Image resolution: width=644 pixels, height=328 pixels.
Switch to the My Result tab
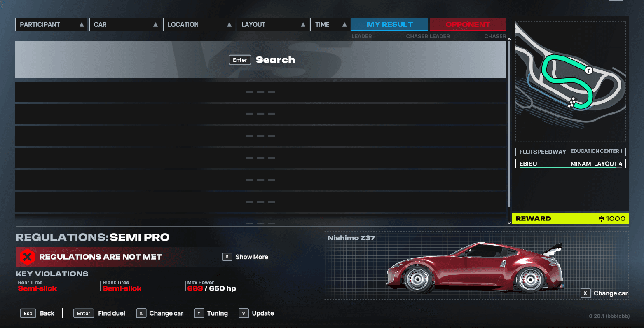coord(390,24)
